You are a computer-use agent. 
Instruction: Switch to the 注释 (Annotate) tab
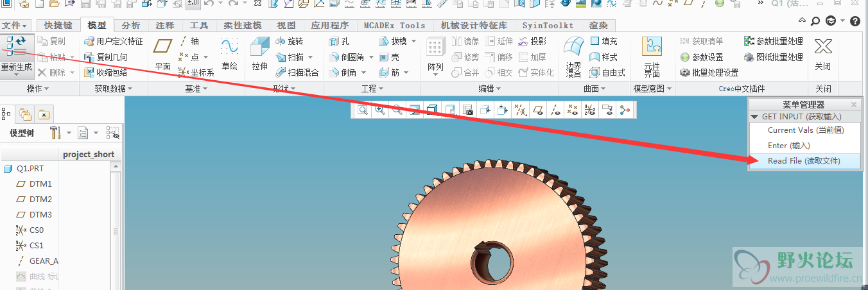click(165, 26)
